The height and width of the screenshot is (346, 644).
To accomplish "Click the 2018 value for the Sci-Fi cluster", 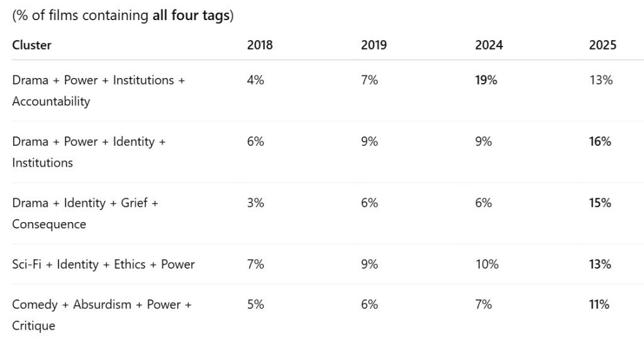I will (255, 264).
